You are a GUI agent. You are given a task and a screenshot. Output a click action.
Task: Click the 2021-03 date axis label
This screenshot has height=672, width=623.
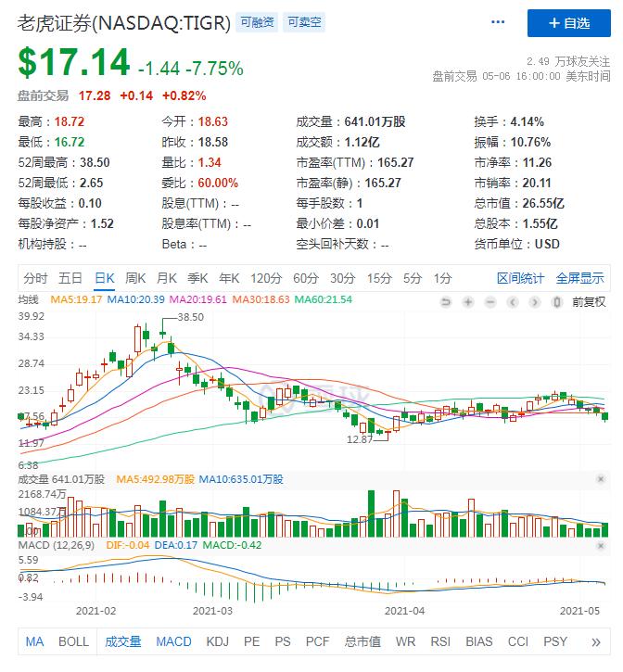(212, 611)
